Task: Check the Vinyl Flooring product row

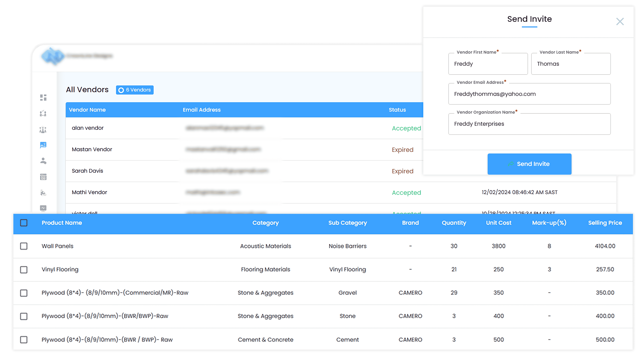Action: (24, 270)
